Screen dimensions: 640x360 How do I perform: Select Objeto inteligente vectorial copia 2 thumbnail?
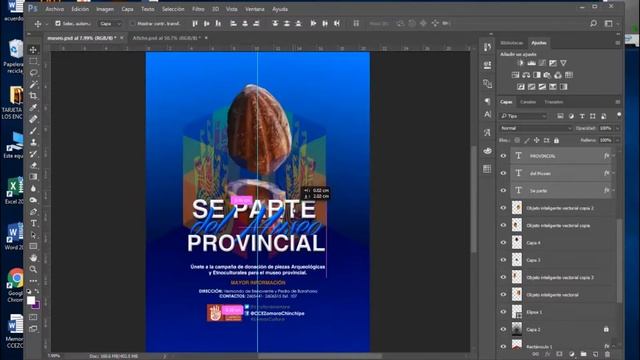pos(517,208)
